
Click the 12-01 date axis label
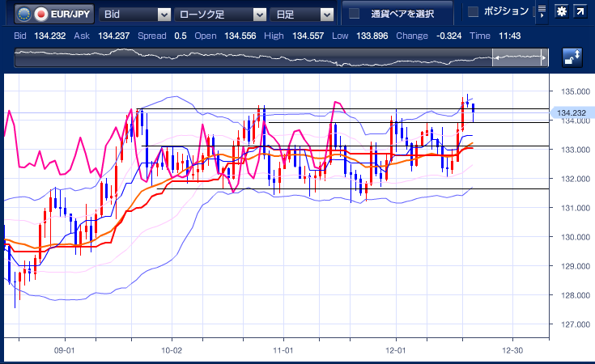click(395, 350)
